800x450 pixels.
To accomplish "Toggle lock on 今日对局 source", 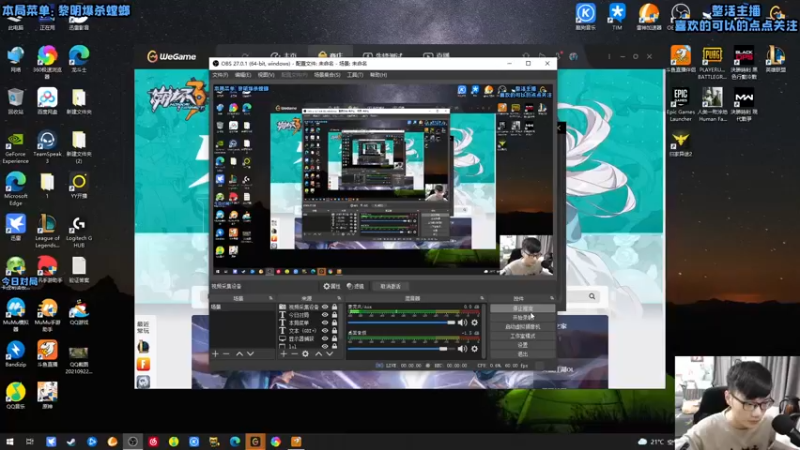I will point(334,315).
